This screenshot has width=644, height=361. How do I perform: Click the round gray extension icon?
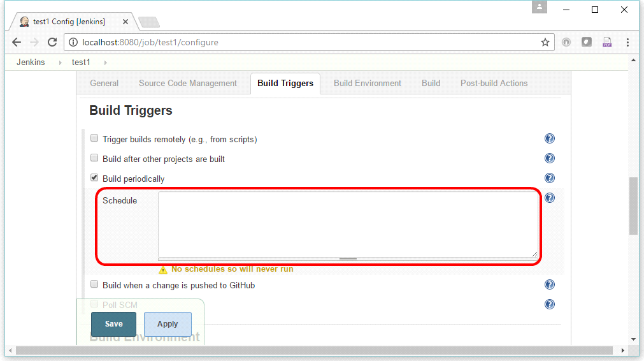[566, 42]
